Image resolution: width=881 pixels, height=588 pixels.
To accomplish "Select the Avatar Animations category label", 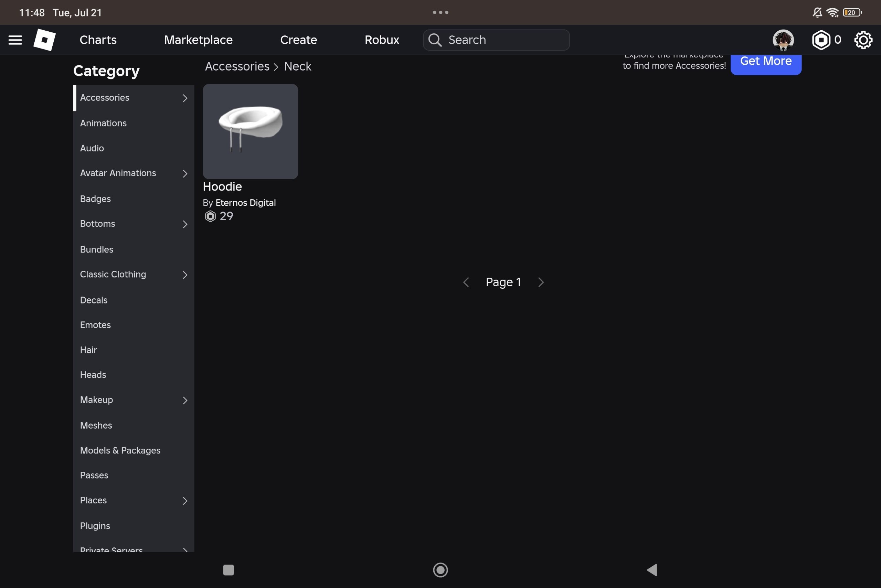I will [118, 173].
